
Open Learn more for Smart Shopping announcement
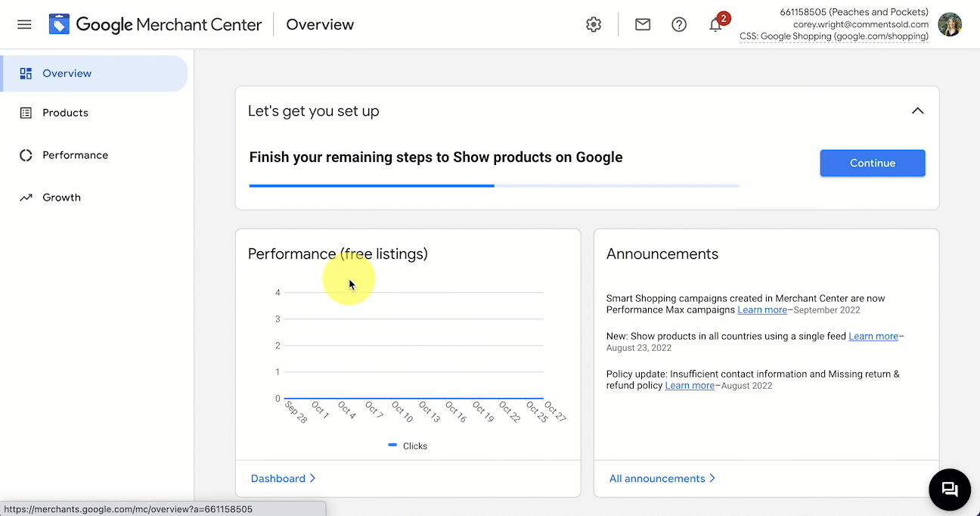762,309
